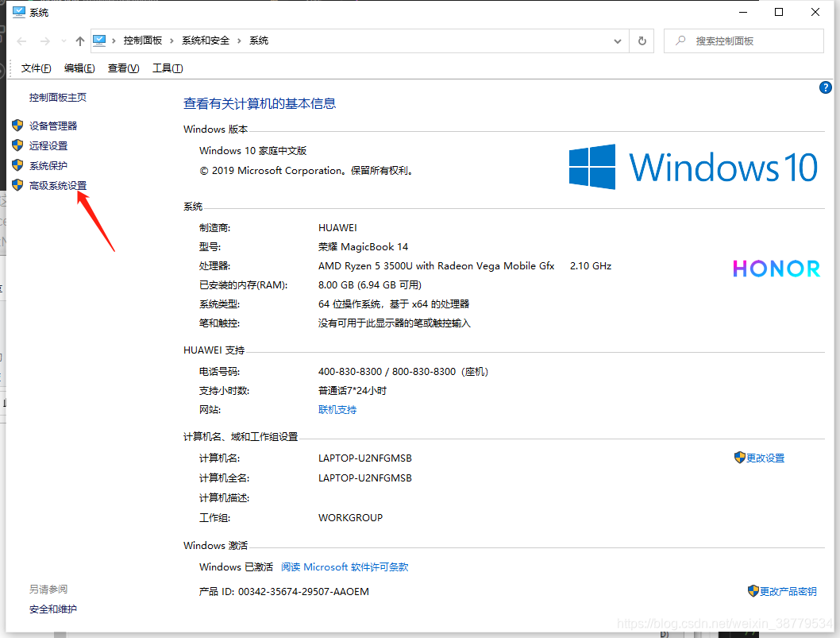Select the 2.10 GHz processor speed
Image resolution: width=840 pixels, height=638 pixels.
pos(591,266)
